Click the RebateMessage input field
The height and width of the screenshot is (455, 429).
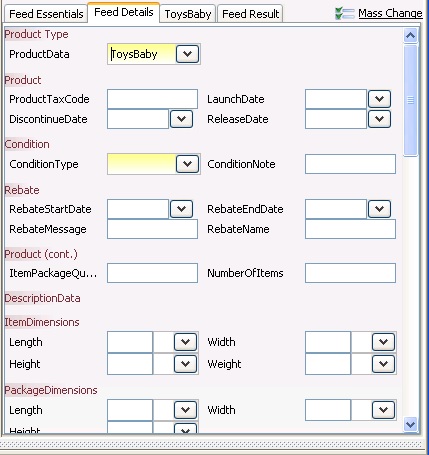152,229
